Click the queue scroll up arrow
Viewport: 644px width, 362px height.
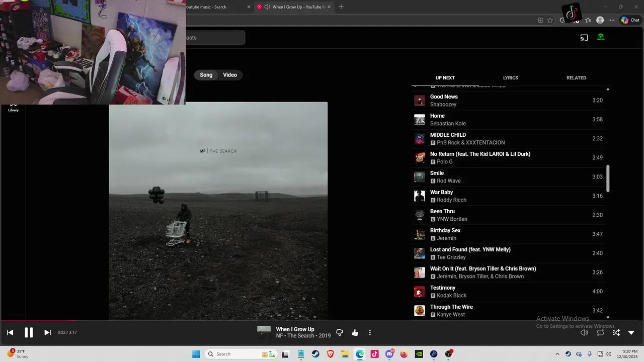tap(608, 89)
